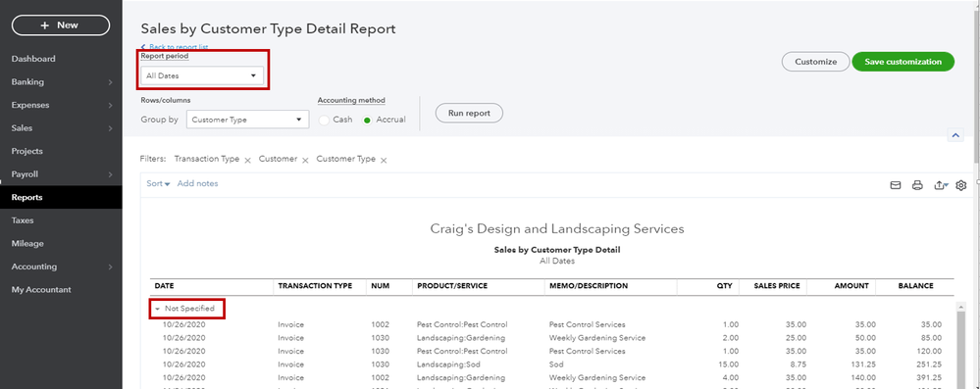Click the Sales by Customer Type Detail subtitle
Viewport: 980px width, 389px height.
[x=557, y=250]
